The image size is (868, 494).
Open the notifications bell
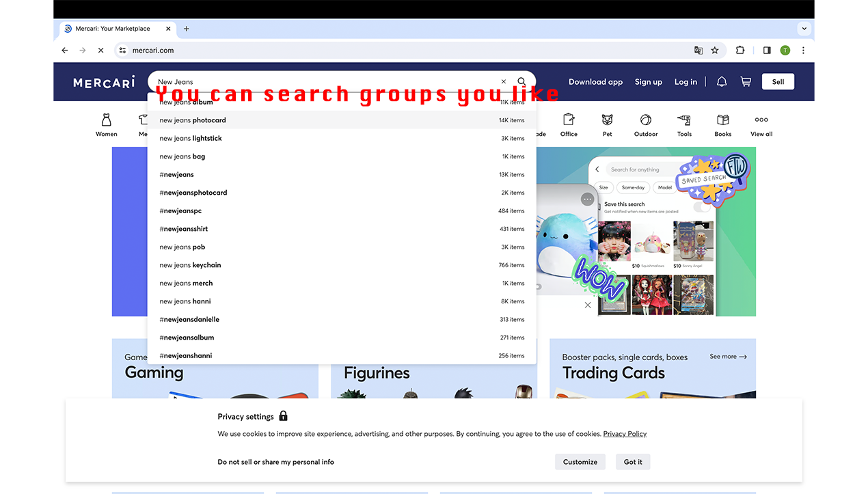tap(722, 81)
